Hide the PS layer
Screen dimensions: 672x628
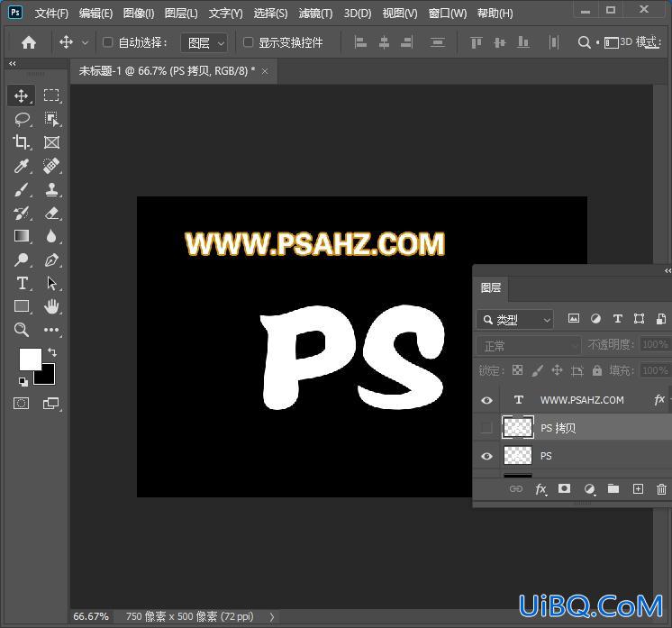pyautogui.click(x=486, y=456)
